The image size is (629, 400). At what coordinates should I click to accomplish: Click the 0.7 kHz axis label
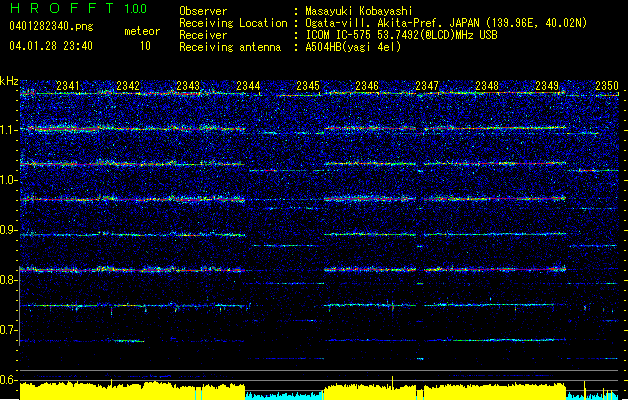9,330
